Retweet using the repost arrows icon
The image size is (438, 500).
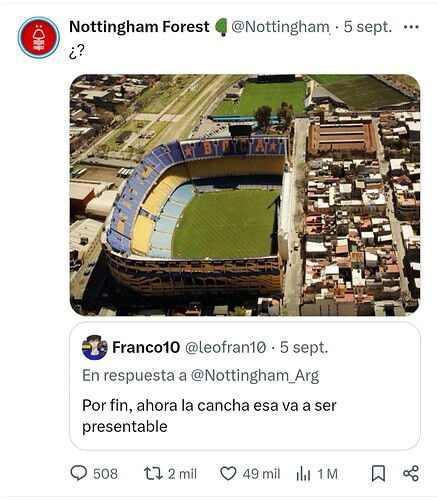(x=153, y=474)
